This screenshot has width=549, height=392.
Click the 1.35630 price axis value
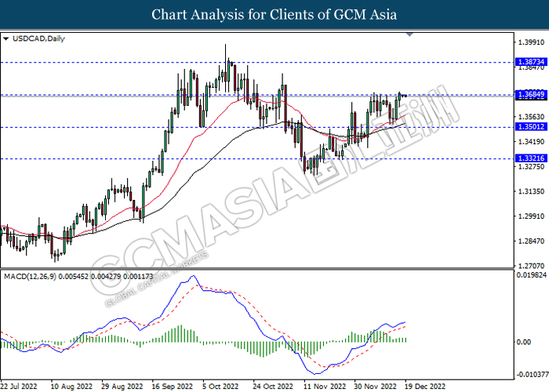point(531,117)
